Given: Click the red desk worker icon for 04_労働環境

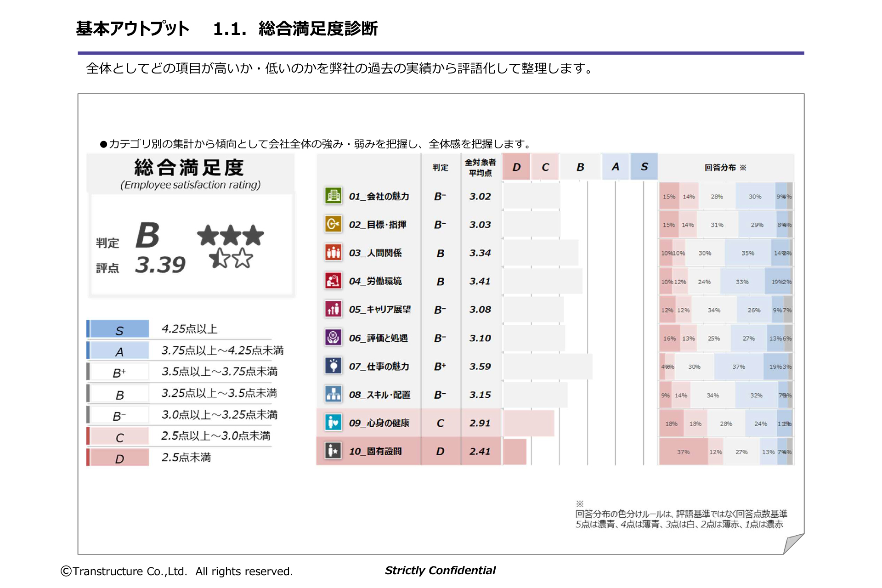Looking at the screenshot, I should [333, 281].
